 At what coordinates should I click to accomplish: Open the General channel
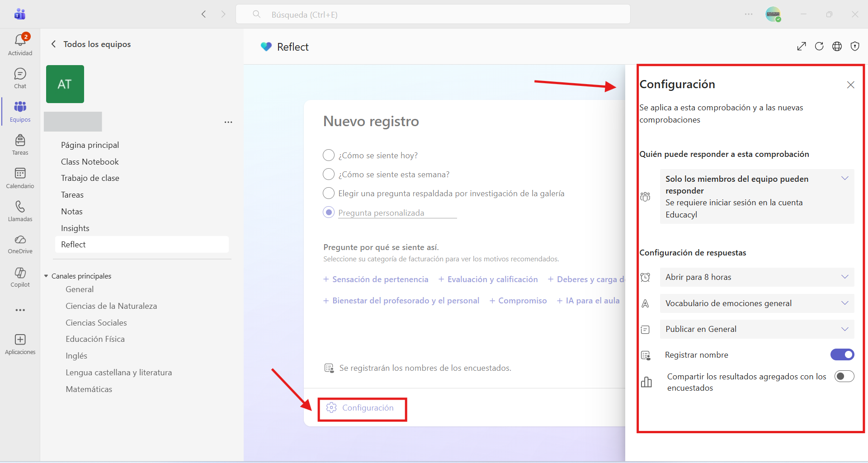click(x=80, y=289)
